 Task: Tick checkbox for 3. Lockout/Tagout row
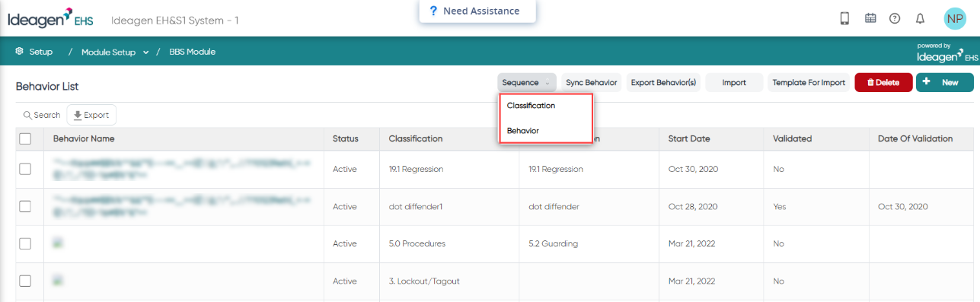[25, 281]
